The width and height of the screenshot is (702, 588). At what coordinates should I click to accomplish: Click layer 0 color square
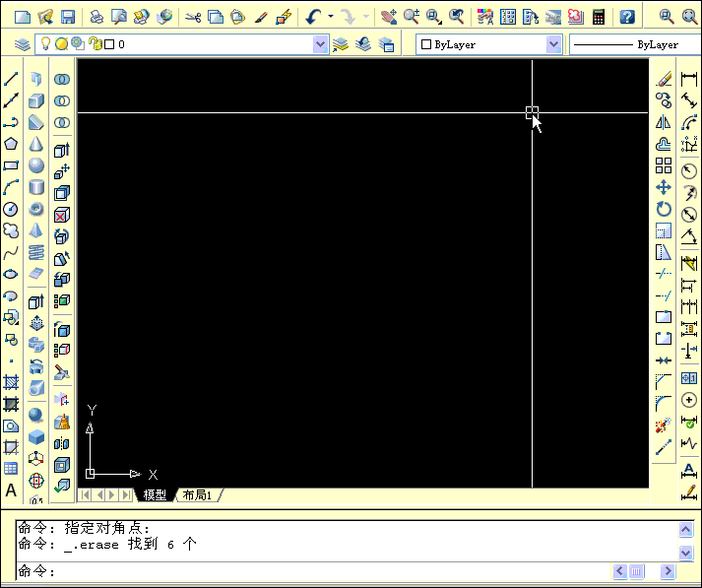point(109,44)
